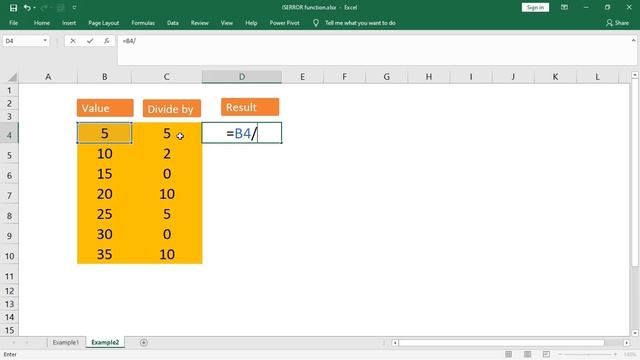Click the Name Box showing D4
This screenshot has height=360, width=640.
pyautogui.click(x=22, y=41)
